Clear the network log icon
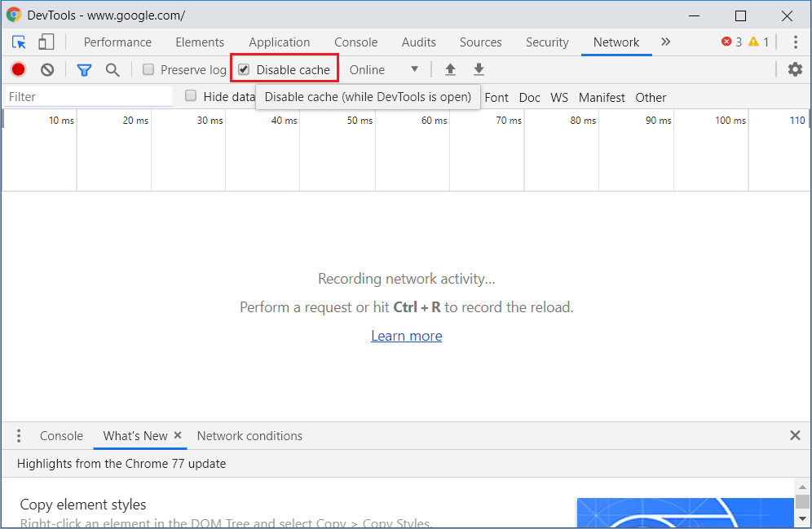812x529 pixels. coord(47,69)
